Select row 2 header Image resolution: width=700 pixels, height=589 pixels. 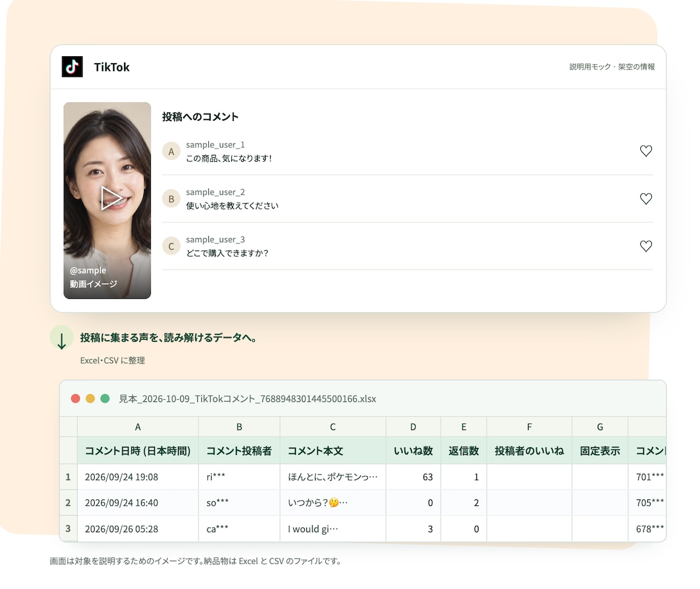(68, 502)
